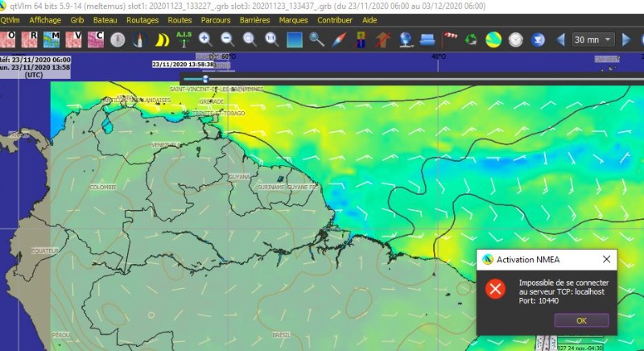Open the Barrières menu
The height and width of the screenshot is (351, 644).
click(255, 19)
